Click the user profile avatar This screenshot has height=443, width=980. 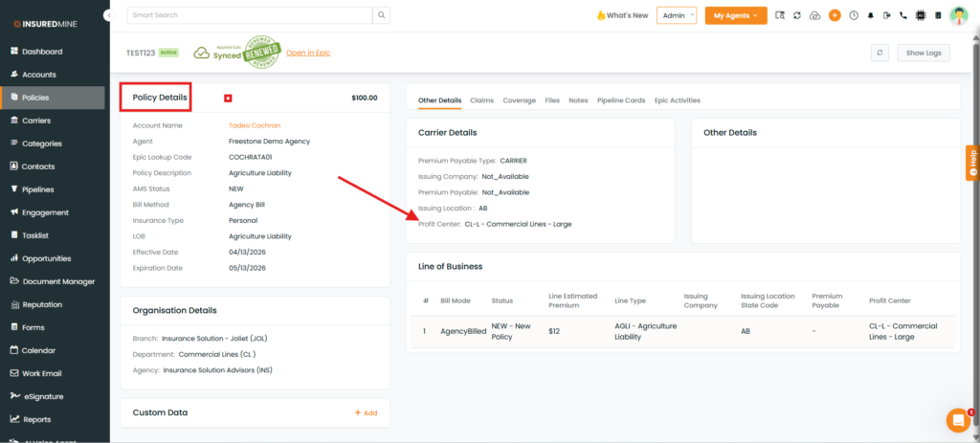click(x=958, y=15)
